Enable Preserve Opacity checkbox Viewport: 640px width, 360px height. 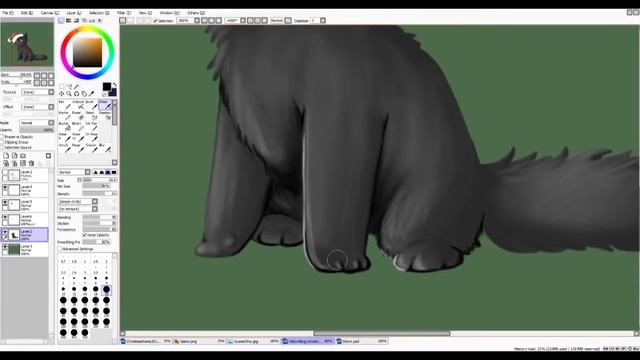(x=2, y=137)
